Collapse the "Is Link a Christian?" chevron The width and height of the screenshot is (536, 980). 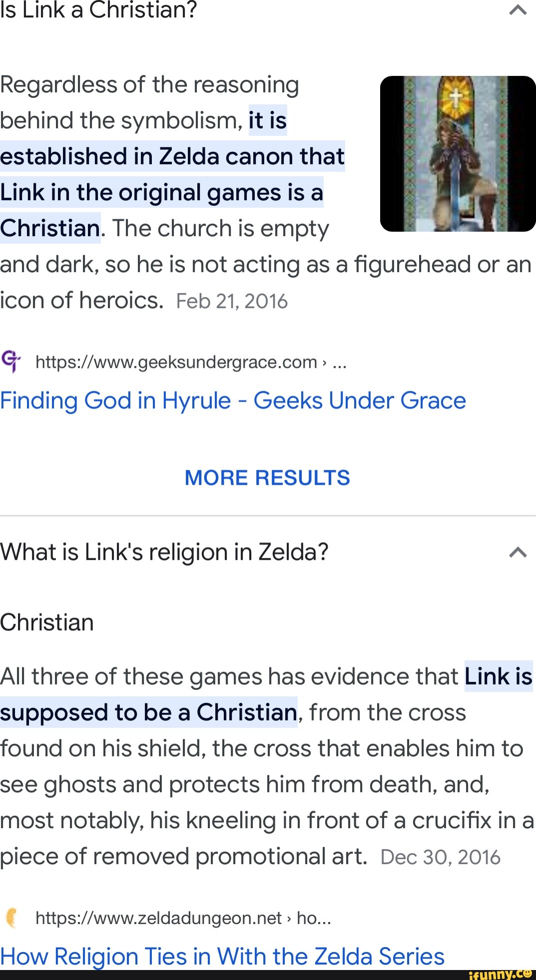(x=518, y=10)
